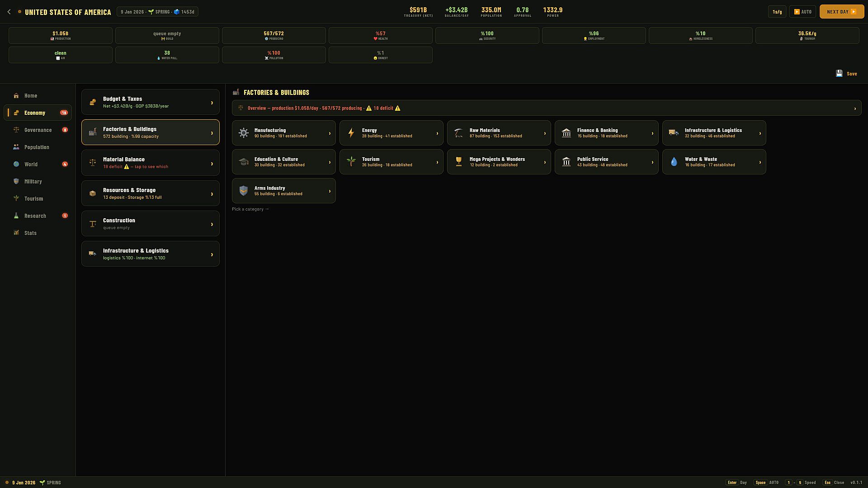Click the Home house icon in the sidebar

(16, 96)
